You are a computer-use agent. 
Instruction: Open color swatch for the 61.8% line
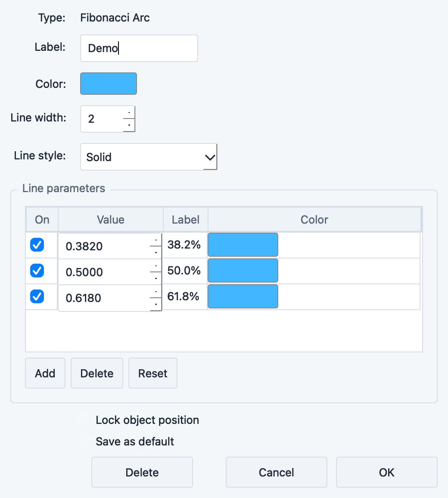click(x=243, y=296)
